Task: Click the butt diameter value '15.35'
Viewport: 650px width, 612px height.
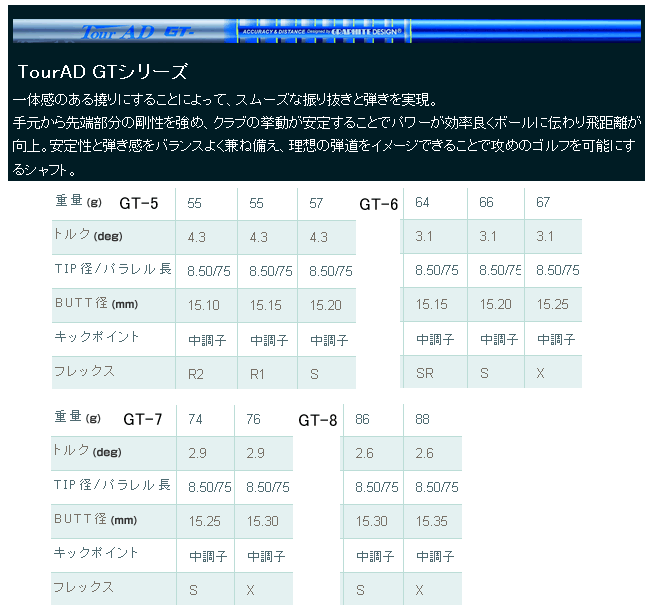Action: point(432,521)
